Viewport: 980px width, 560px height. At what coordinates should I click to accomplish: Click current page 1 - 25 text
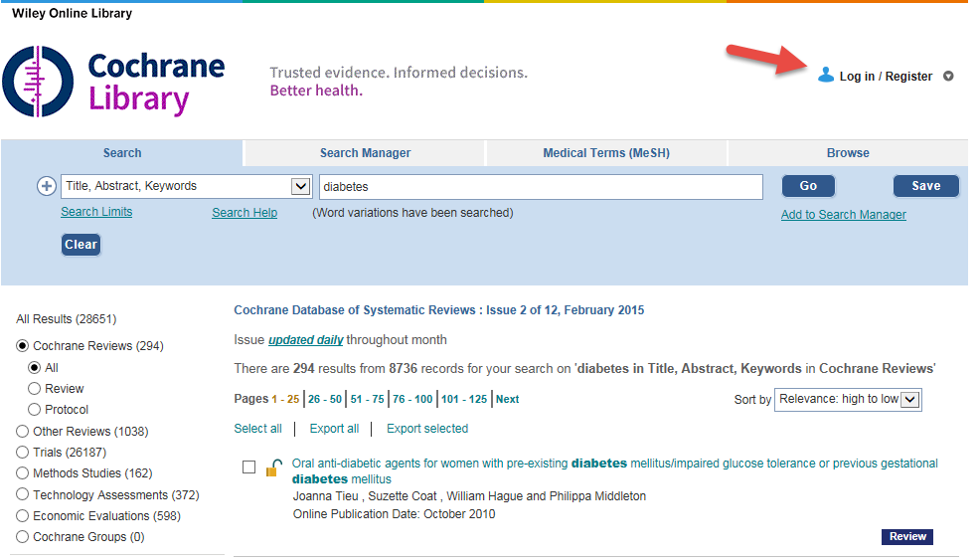click(x=285, y=399)
